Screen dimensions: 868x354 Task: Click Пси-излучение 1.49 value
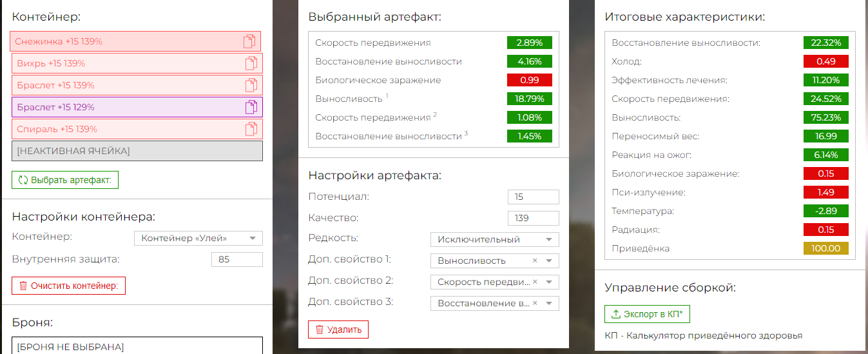826,192
